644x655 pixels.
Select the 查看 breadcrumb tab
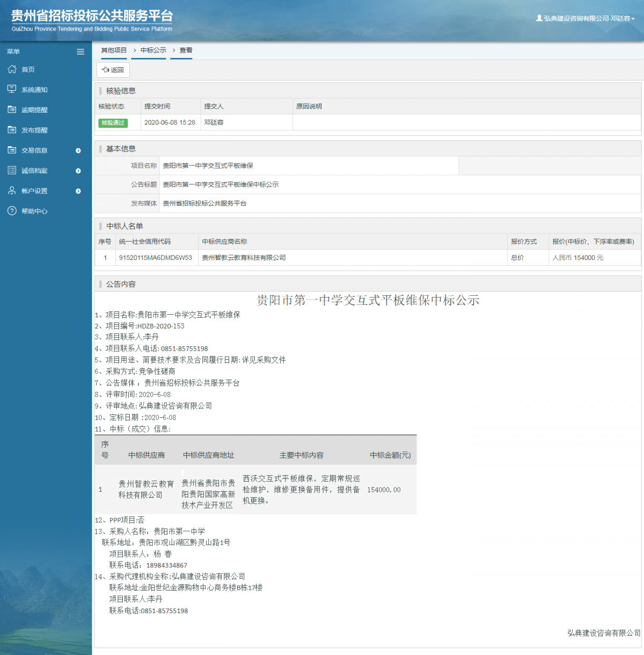click(x=186, y=50)
